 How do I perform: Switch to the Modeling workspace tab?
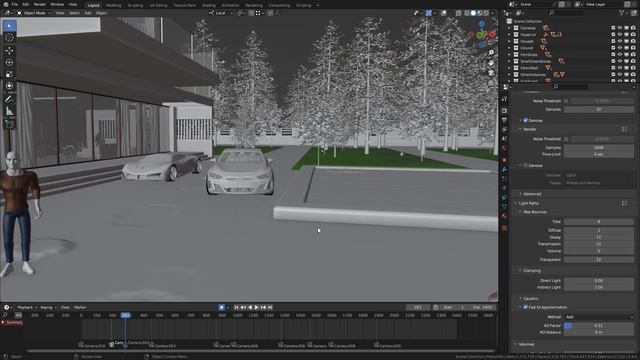tap(113, 5)
